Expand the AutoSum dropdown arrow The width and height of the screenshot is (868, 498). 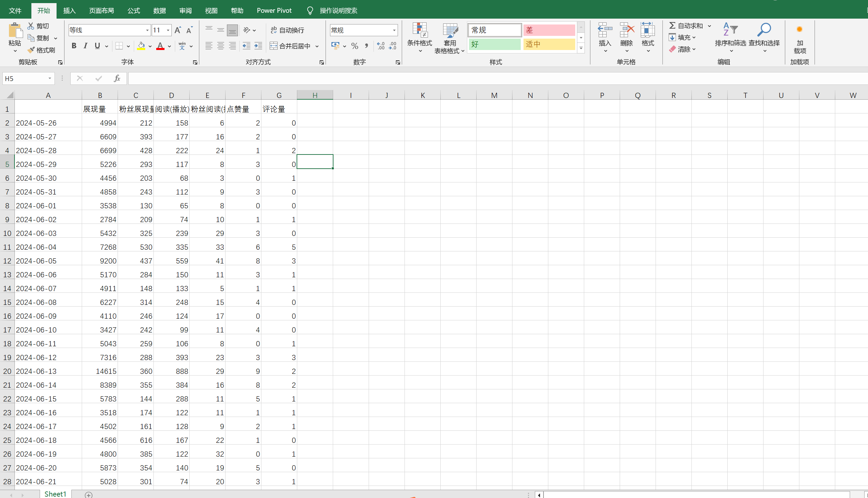tap(710, 26)
